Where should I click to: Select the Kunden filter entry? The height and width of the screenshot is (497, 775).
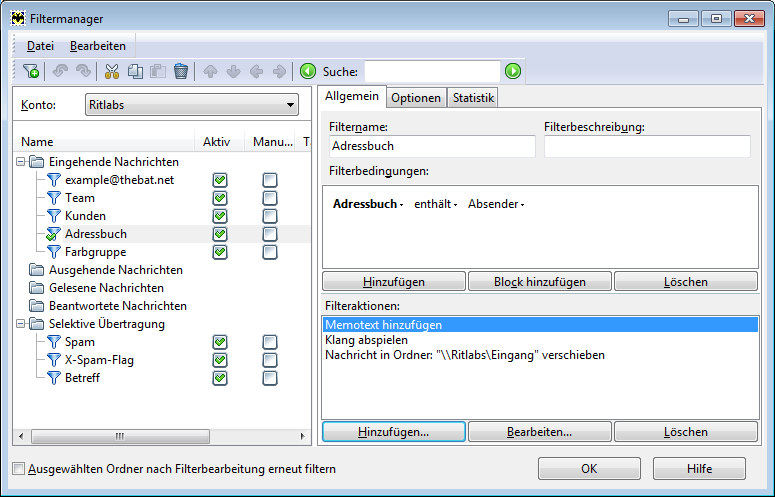point(85,216)
